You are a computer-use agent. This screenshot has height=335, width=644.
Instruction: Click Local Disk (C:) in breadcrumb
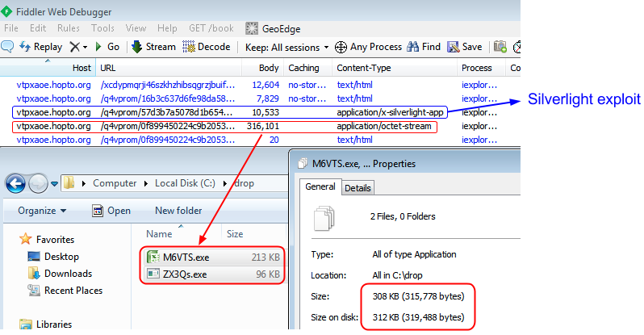click(x=185, y=183)
